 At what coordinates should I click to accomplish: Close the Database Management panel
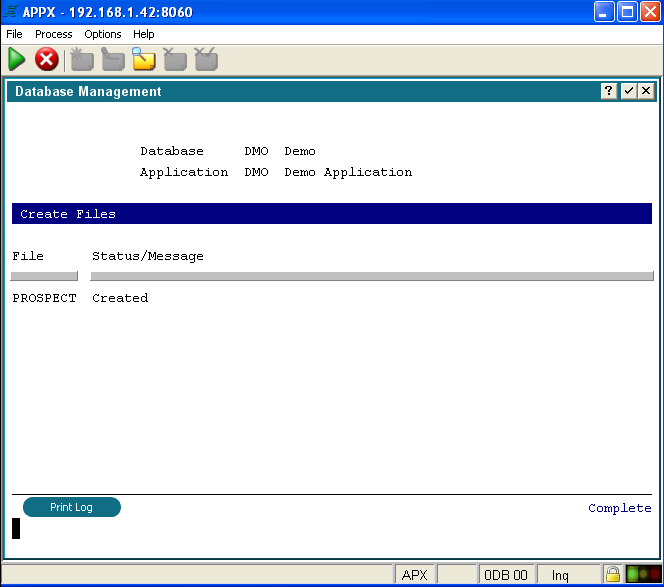646,91
